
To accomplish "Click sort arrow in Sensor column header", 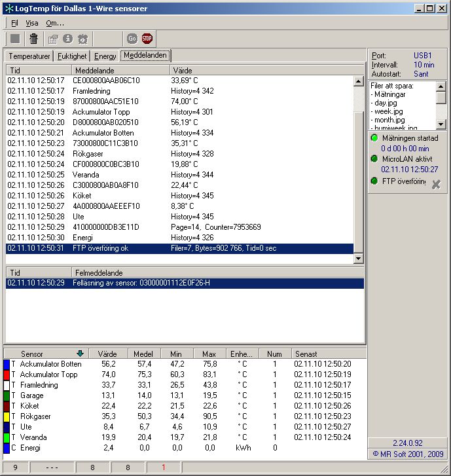I will [x=81, y=354].
